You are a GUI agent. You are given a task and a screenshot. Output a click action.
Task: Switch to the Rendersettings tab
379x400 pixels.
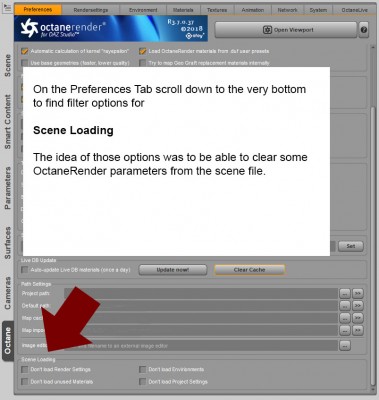pos(90,10)
